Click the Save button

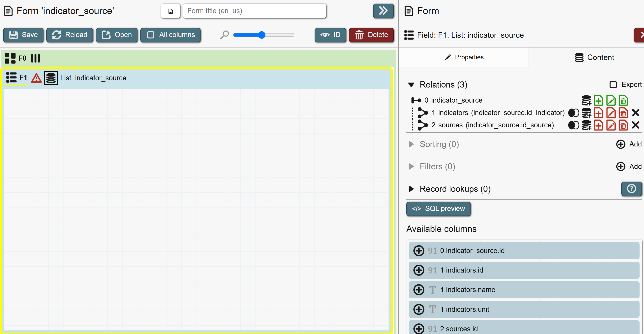click(24, 35)
